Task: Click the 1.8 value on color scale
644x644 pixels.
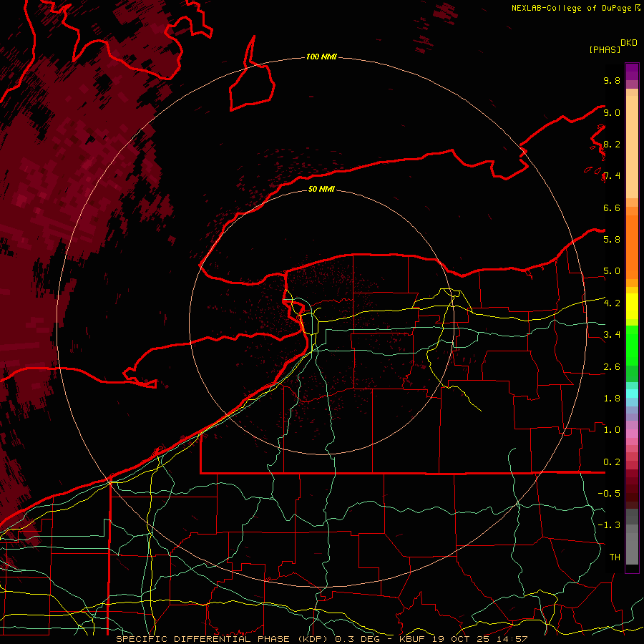Action: pyautogui.click(x=612, y=398)
